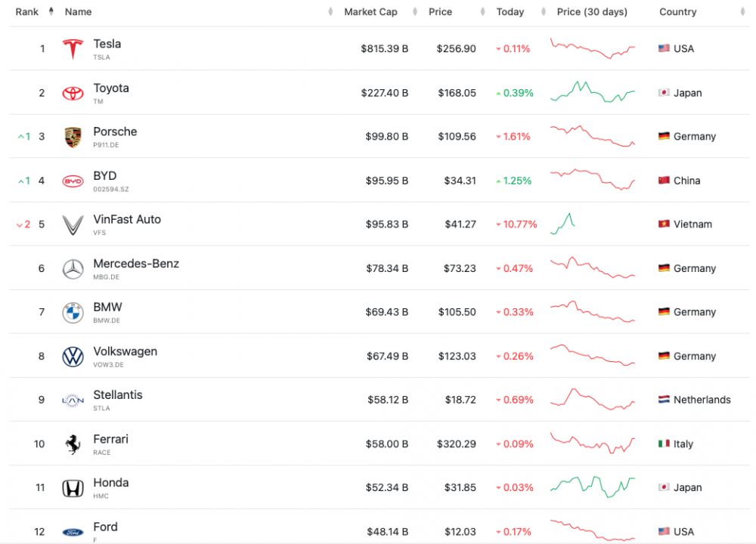
Task: Click the Ferrari prancing horse icon
Action: coord(73,444)
